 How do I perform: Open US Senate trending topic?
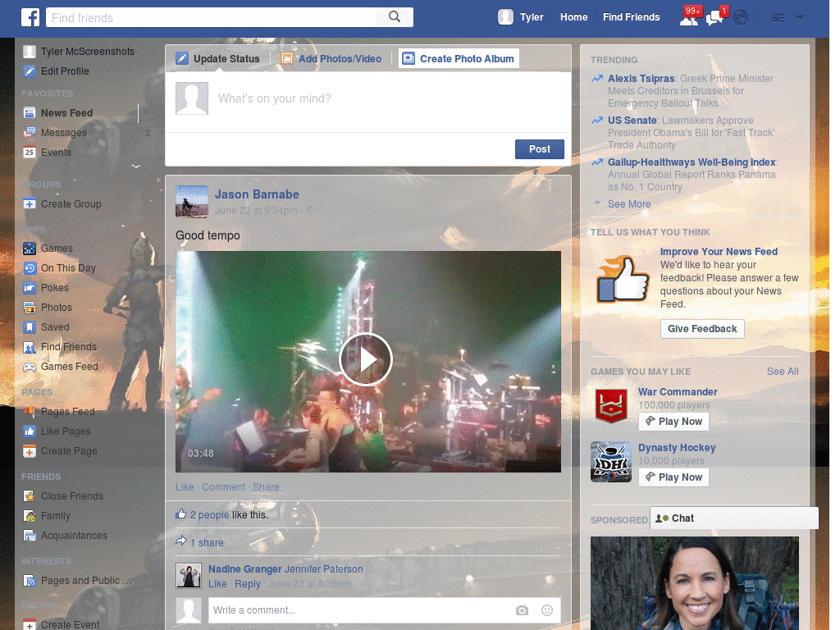[x=632, y=120]
